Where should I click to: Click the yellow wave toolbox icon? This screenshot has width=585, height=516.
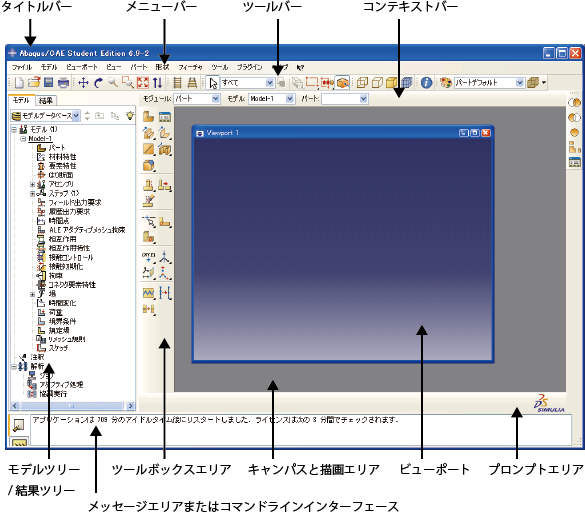click(148, 293)
